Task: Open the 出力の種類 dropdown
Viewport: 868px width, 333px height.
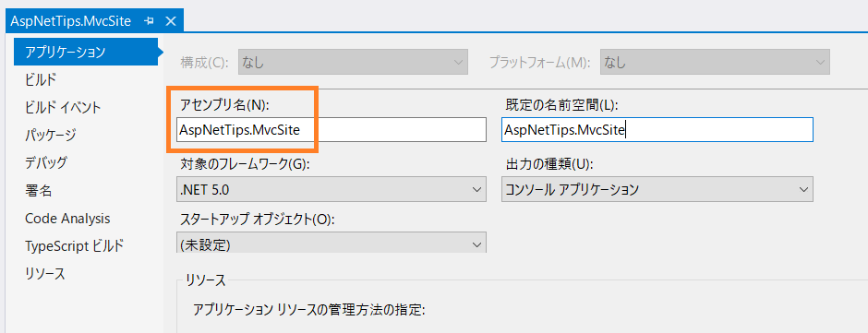Action: 657,190
